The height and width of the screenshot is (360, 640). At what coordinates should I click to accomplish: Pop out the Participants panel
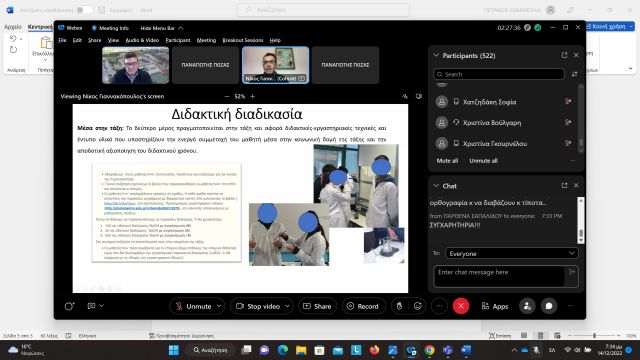tap(564, 55)
